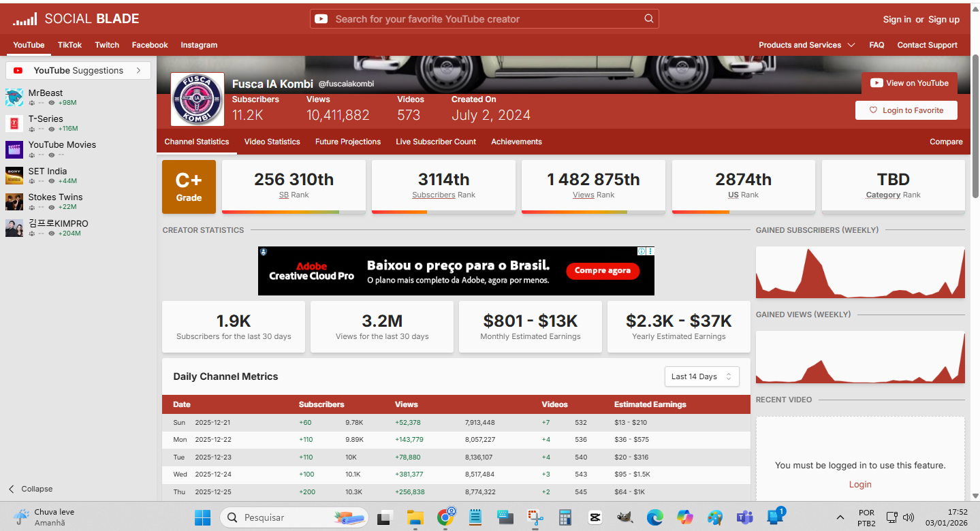Open the Calculator from the taskbar
This screenshot has width=980, height=531.
click(565, 517)
